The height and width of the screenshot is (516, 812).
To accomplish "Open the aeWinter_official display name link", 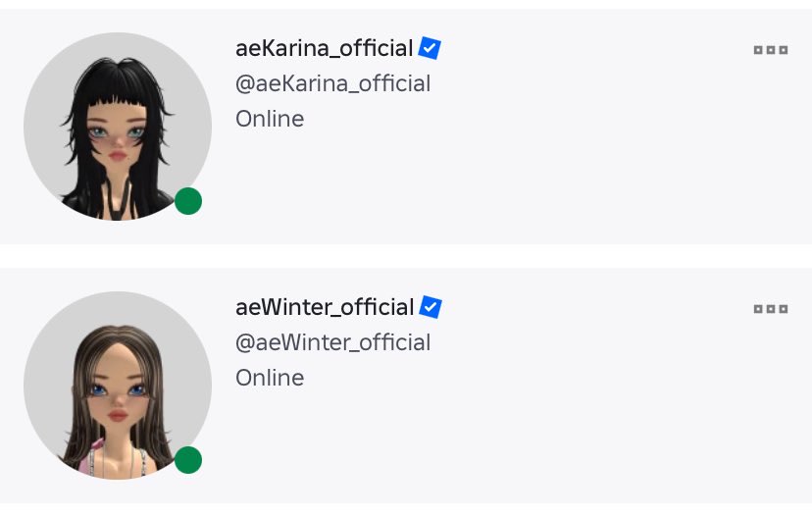I will coord(325,308).
